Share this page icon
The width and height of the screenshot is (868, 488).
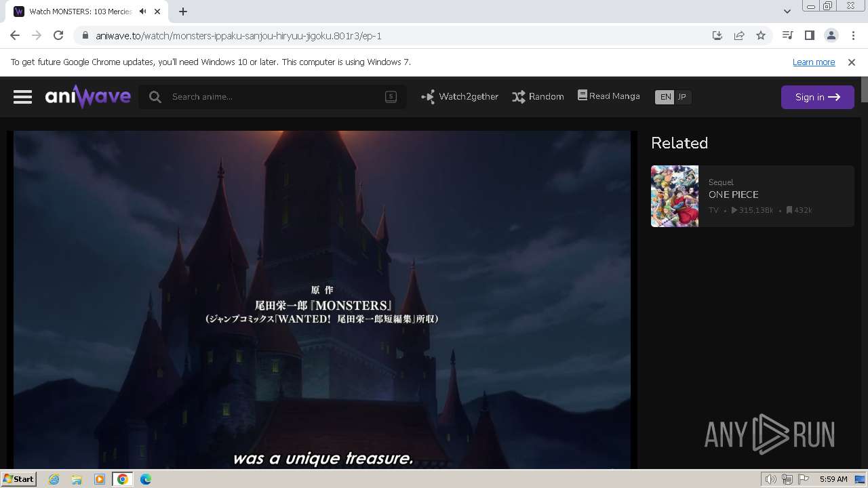[x=739, y=35]
